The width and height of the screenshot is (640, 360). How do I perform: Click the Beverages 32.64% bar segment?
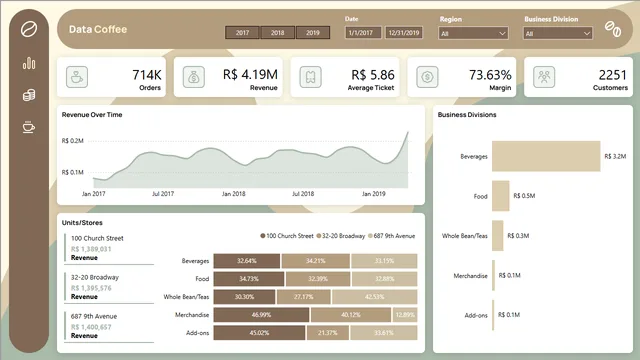[x=247, y=261]
